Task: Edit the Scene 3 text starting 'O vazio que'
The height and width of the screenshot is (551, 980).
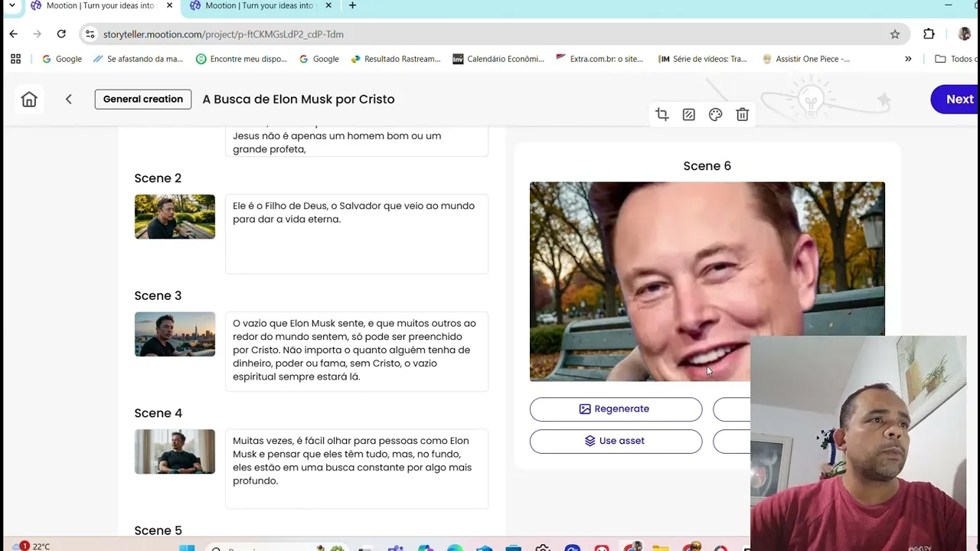Action: pos(357,351)
